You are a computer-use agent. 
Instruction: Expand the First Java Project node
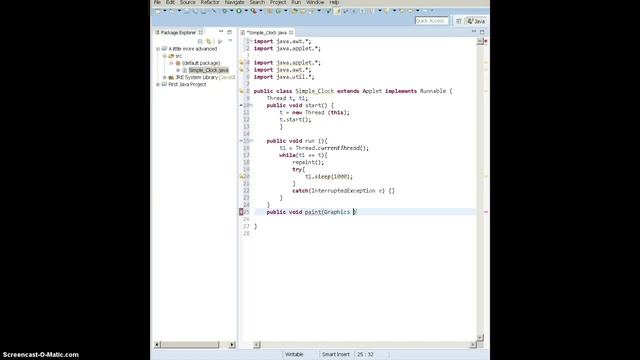click(158, 84)
